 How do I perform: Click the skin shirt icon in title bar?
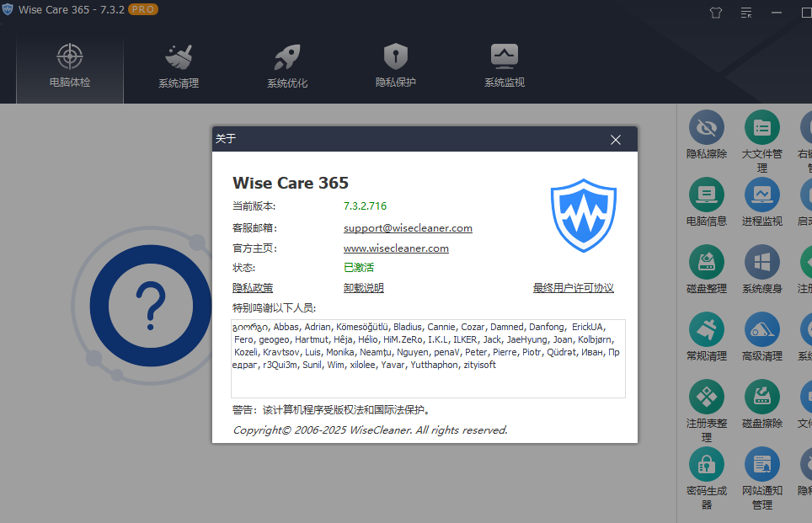pos(716,13)
